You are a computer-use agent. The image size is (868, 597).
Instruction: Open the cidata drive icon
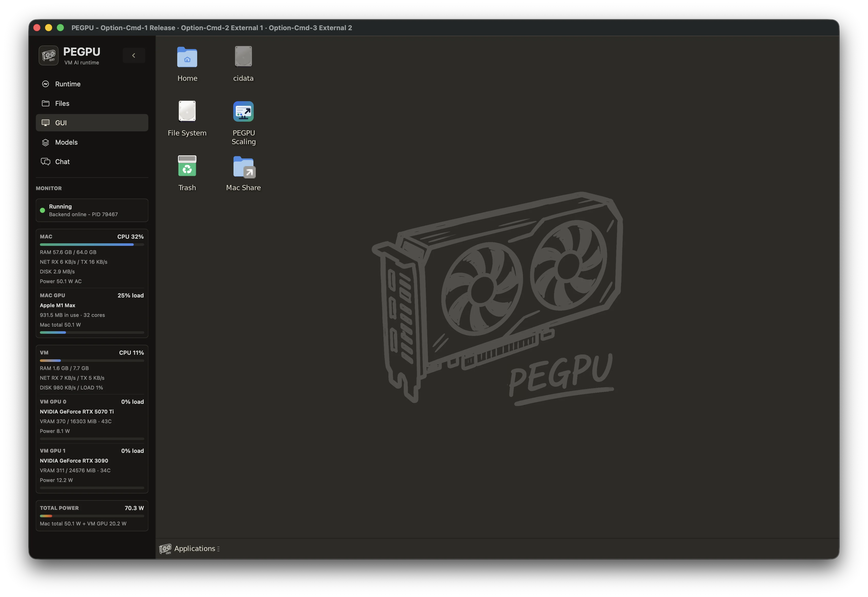[x=243, y=56]
